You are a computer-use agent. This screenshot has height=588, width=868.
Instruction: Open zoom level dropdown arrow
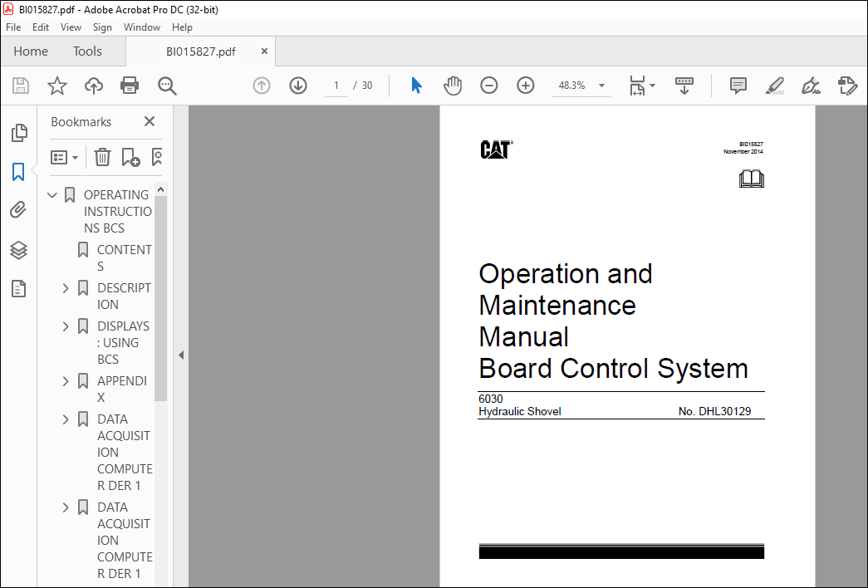click(x=601, y=86)
